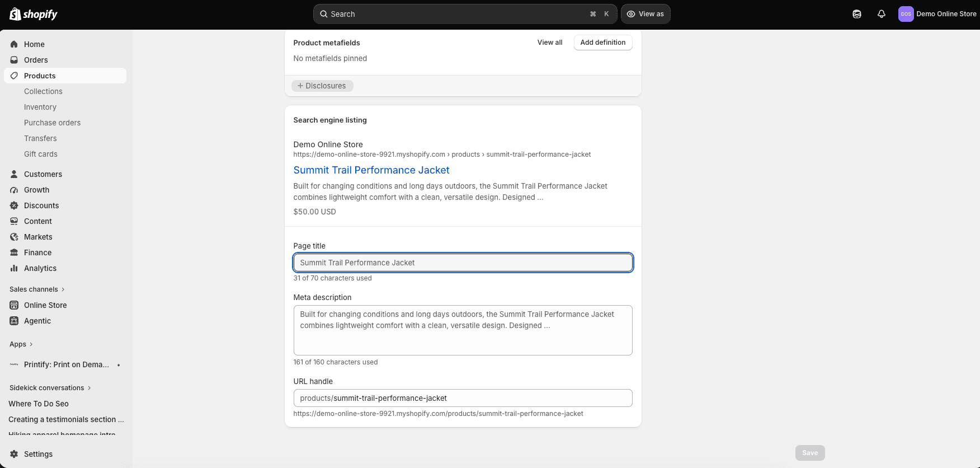This screenshot has height=468, width=980.
Task: Go to Purchase orders
Action: point(52,123)
